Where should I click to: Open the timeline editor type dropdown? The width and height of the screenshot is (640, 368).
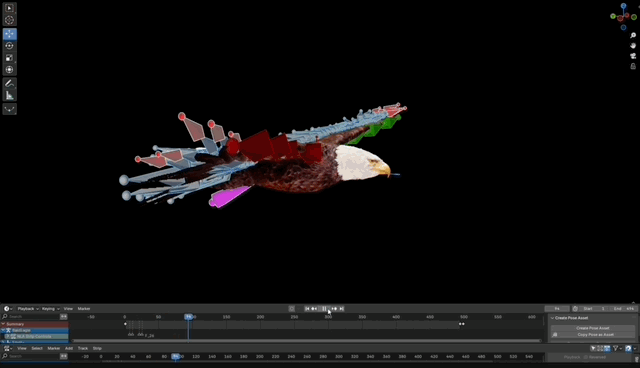point(8,309)
